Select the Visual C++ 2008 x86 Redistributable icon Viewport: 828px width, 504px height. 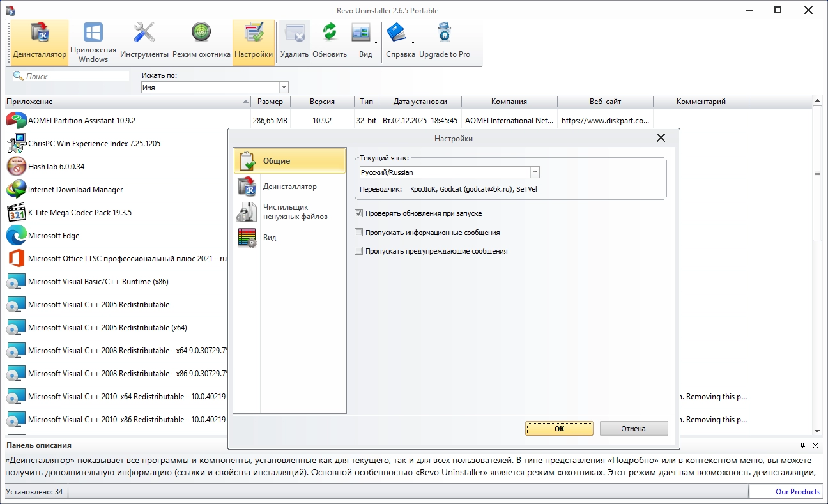(x=16, y=373)
